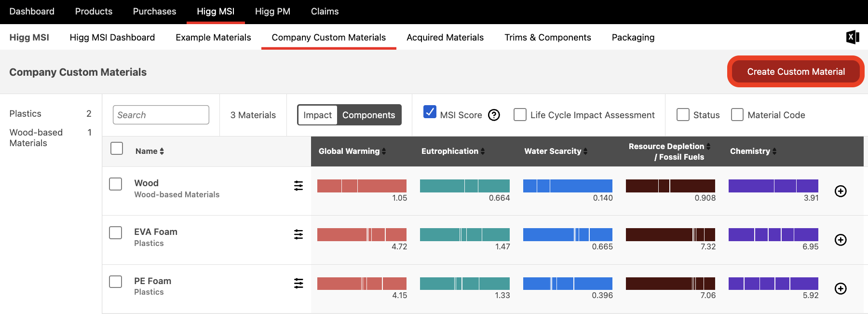
Task: Open Purchases in top navigation
Action: [x=154, y=11]
